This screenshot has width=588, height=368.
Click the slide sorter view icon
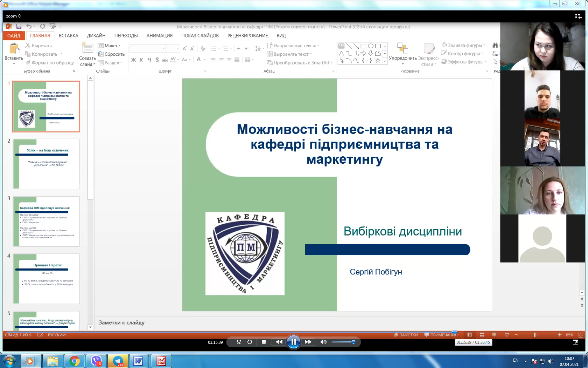(482, 335)
